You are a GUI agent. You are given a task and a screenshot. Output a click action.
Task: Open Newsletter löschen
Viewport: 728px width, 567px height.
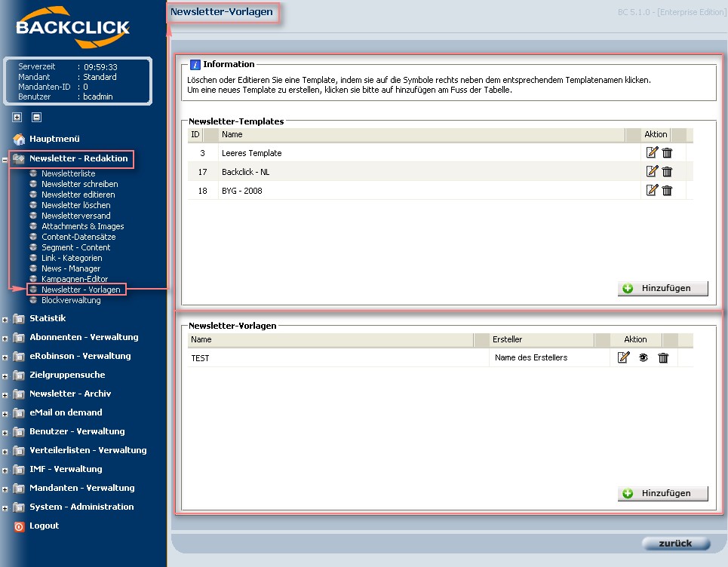pyautogui.click(x=75, y=205)
